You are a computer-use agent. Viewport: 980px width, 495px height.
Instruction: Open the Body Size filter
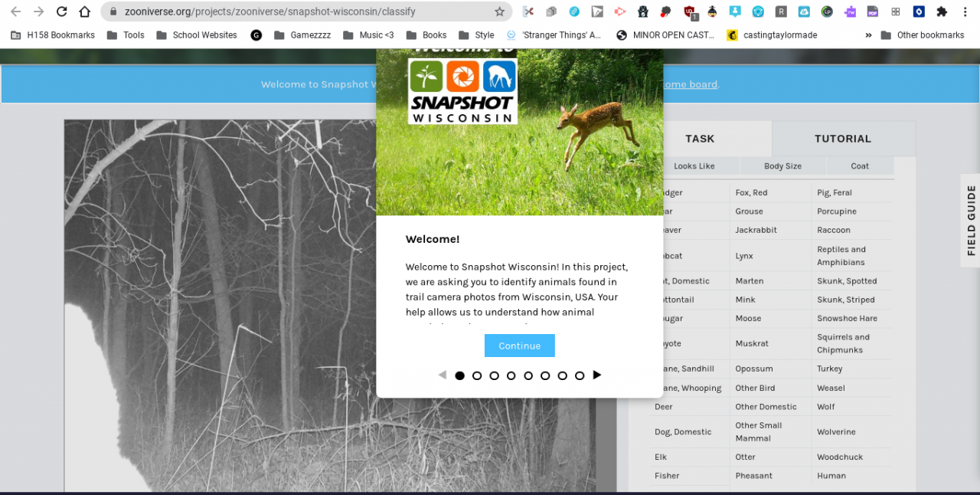click(x=782, y=166)
